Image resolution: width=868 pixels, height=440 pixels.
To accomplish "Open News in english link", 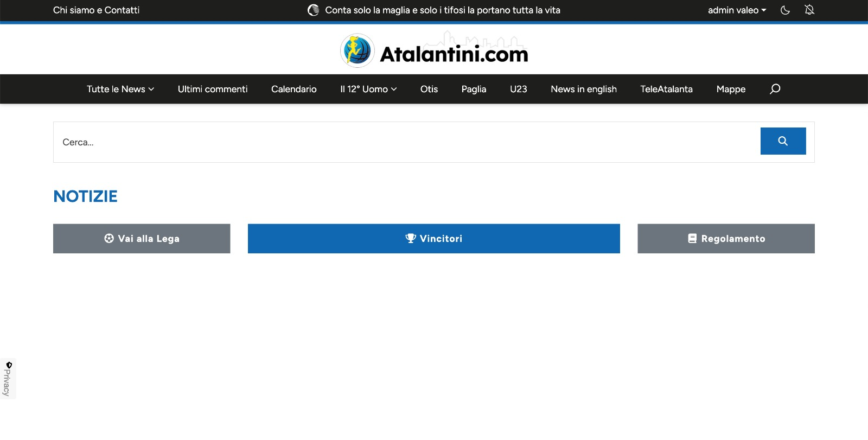I will (584, 89).
